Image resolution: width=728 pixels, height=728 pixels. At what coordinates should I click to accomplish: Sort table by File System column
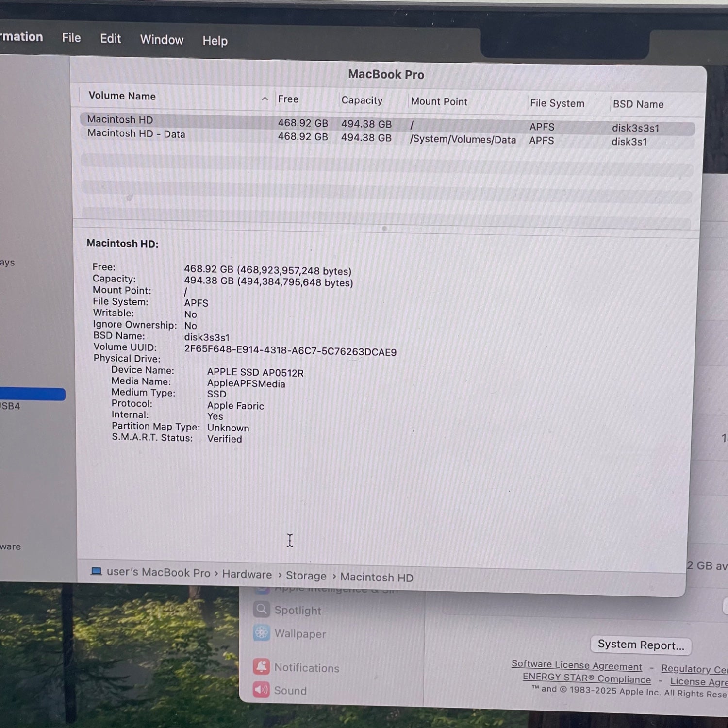557,103
